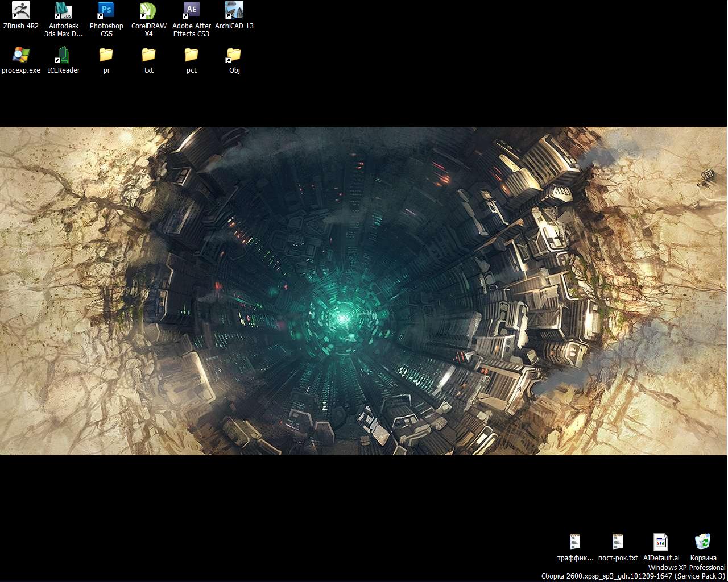This screenshot has width=728, height=582.
Task: Select the ArchiCAD 13 shortcut icon
Action: pyautogui.click(x=234, y=11)
